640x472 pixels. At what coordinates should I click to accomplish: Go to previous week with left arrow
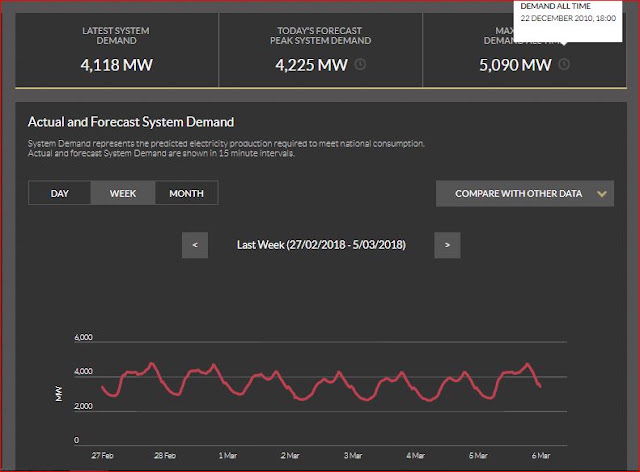point(195,245)
